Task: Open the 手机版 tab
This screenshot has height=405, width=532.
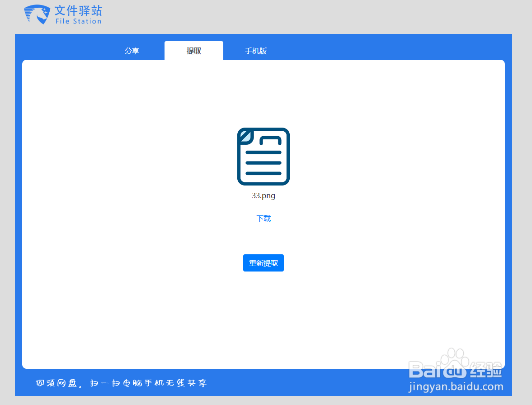Action: point(256,51)
